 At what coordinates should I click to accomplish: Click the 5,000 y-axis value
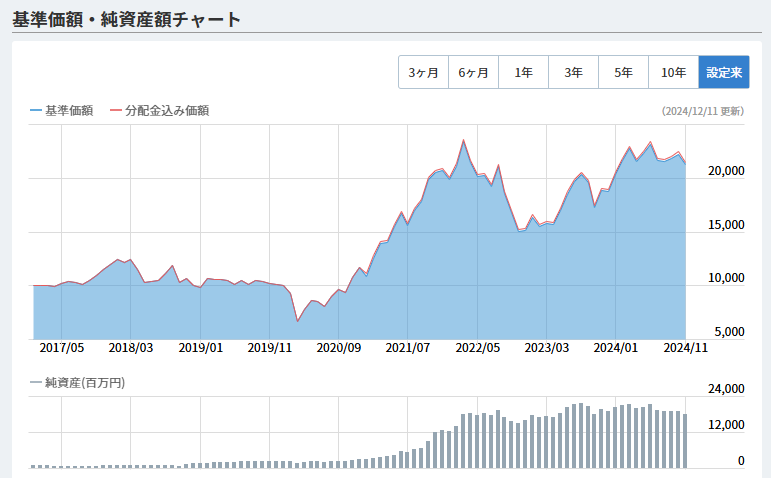[729, 332]
